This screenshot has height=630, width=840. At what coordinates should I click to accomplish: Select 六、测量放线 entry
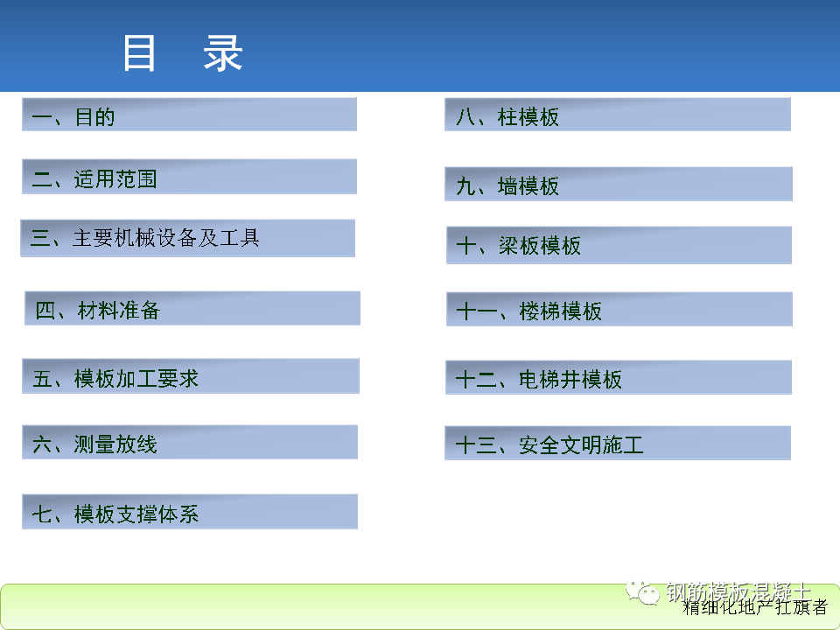click(190, 442)
